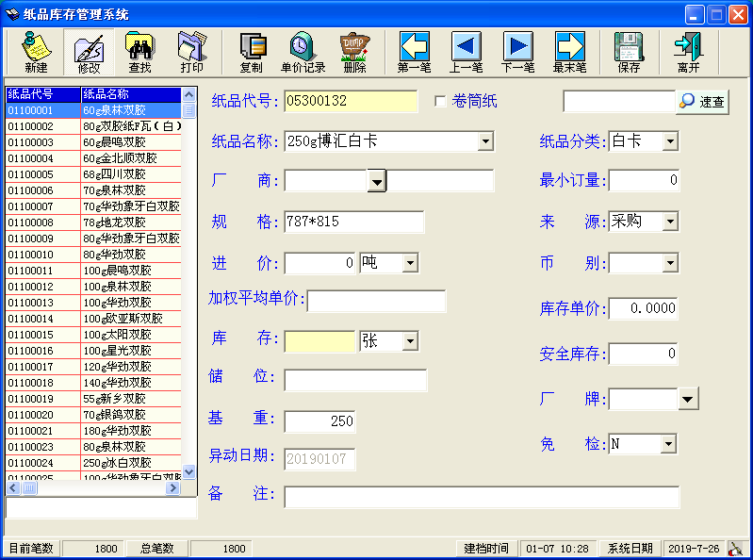Open the 厂牌 brand dropdown arrow
This screenshot has width=753, height=560.
click(688, 399)
